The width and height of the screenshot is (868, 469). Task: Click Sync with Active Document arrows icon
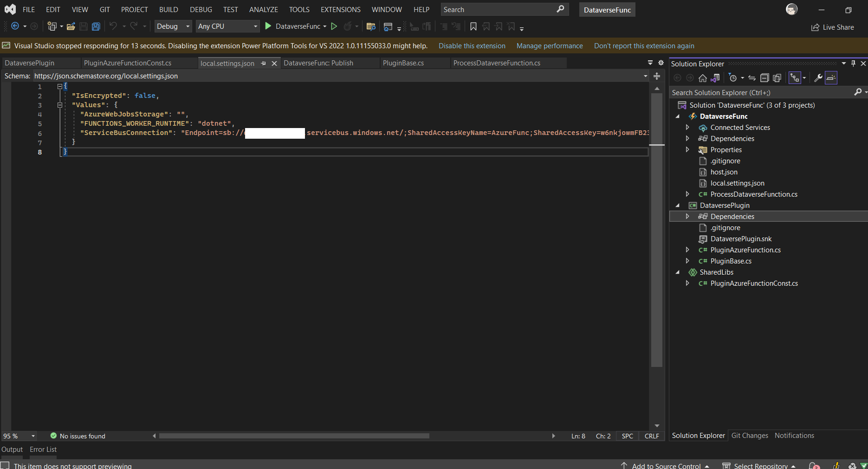point(752,78)
